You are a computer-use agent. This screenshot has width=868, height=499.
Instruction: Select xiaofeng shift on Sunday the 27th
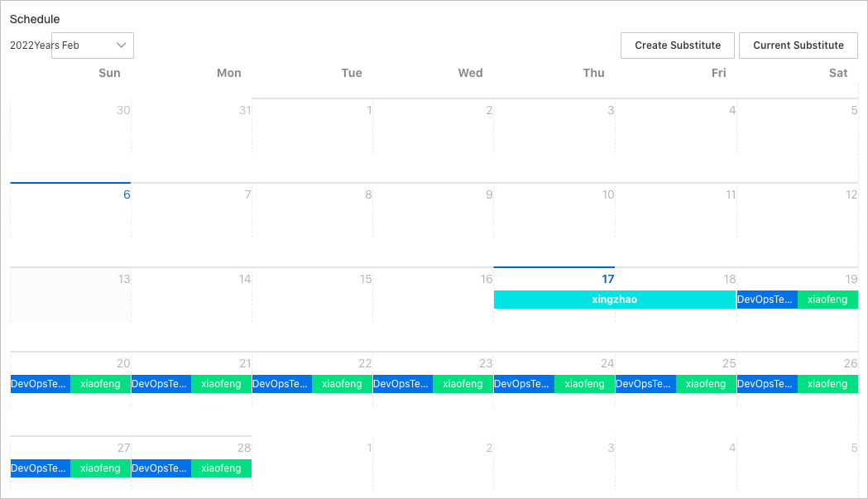click(100, 468)
